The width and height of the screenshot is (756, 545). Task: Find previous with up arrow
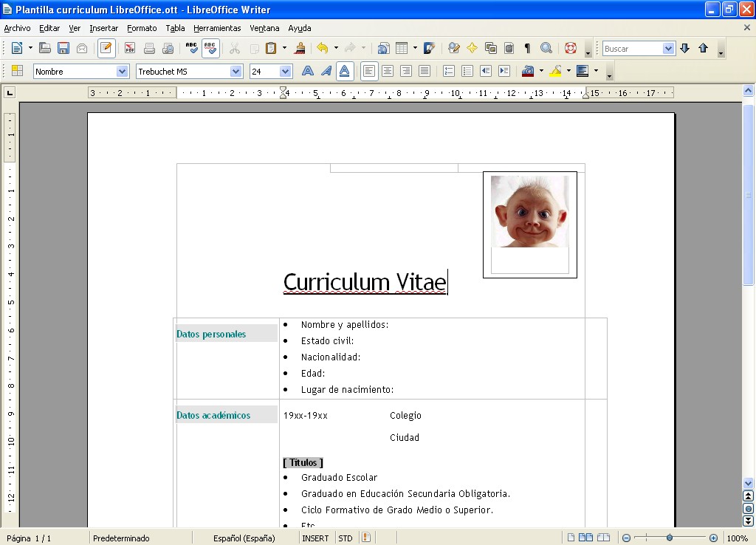click(x=703, y=48)
